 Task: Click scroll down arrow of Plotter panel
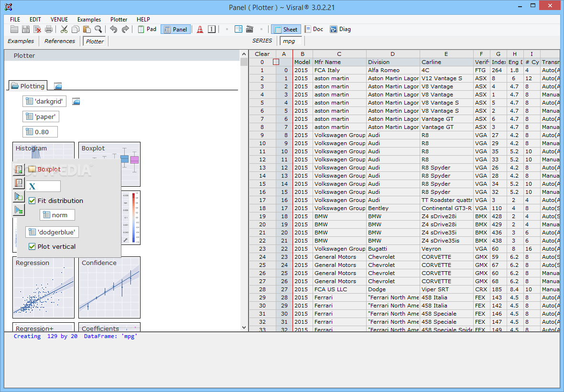pyautogui.click(x=244, y=328)
